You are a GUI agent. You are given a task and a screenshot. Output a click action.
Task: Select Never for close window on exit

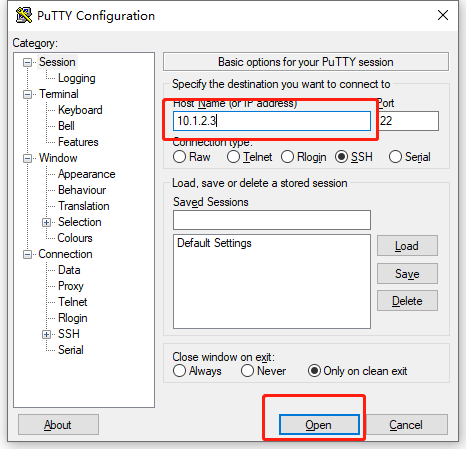point(247,371)
